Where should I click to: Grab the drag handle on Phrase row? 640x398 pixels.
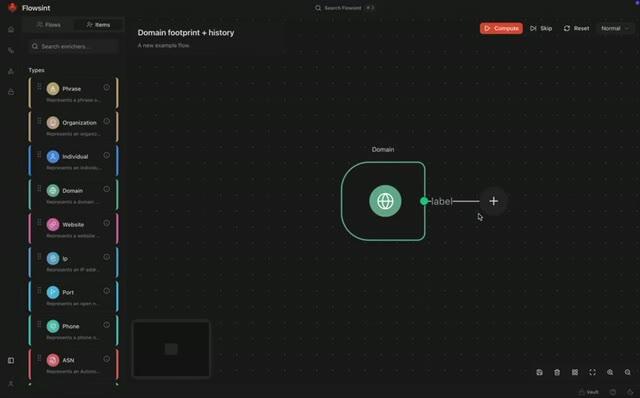coord(39,87)
